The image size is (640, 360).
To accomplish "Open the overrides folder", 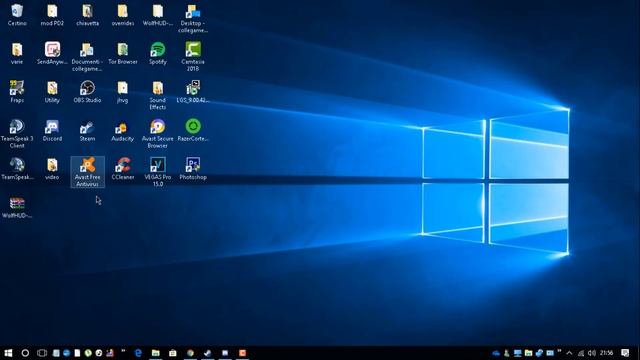I will pyautogui.click(x=122, y=15).
